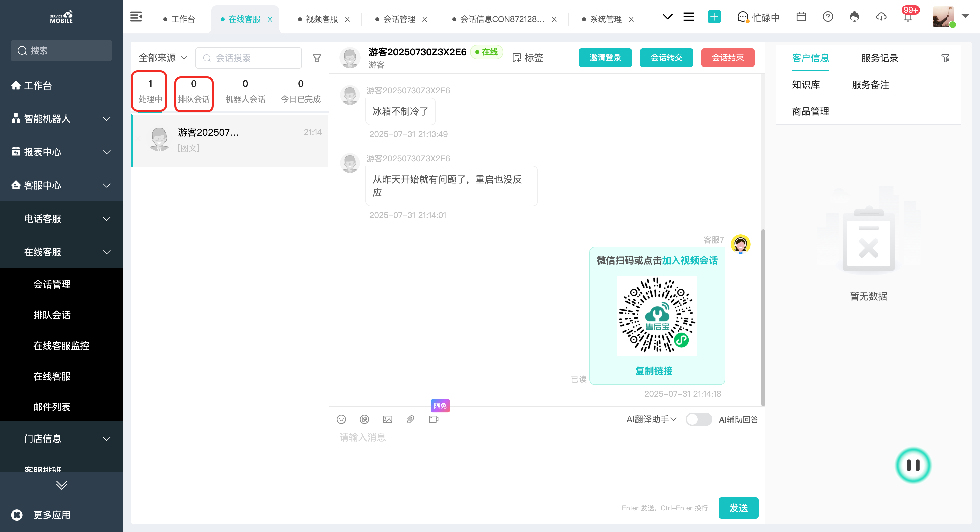Open the AI翻译助手 dropdown
980x532 pixels.
tap(651, 419)
